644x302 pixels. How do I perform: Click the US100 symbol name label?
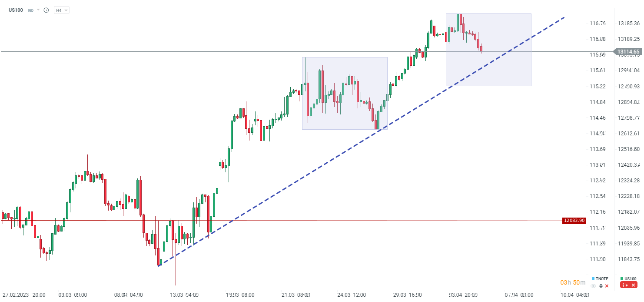point(16,10)
